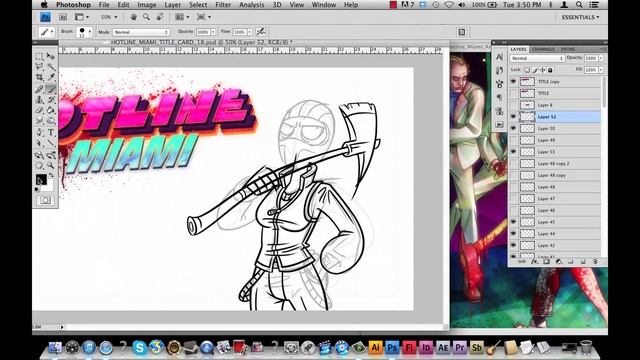Hide Layer 45 eye icon
Screen dimensions: 640x360
click(513, 222)
